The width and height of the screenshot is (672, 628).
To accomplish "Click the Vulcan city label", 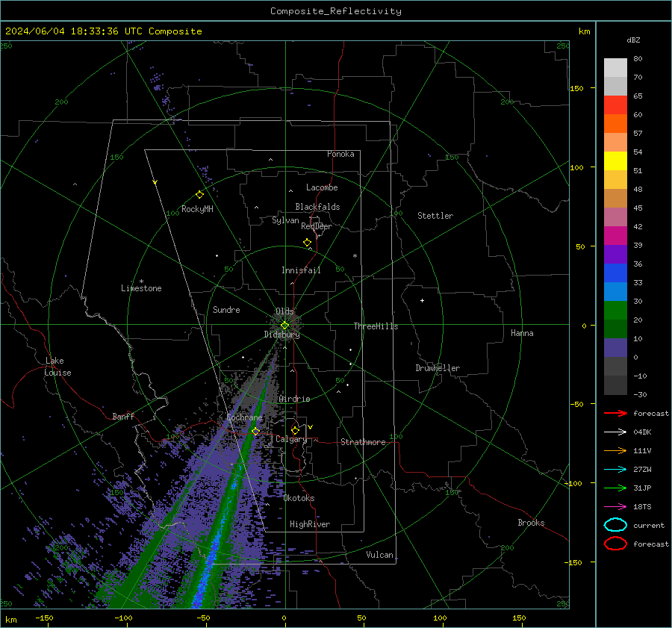I will coord(380,555).
